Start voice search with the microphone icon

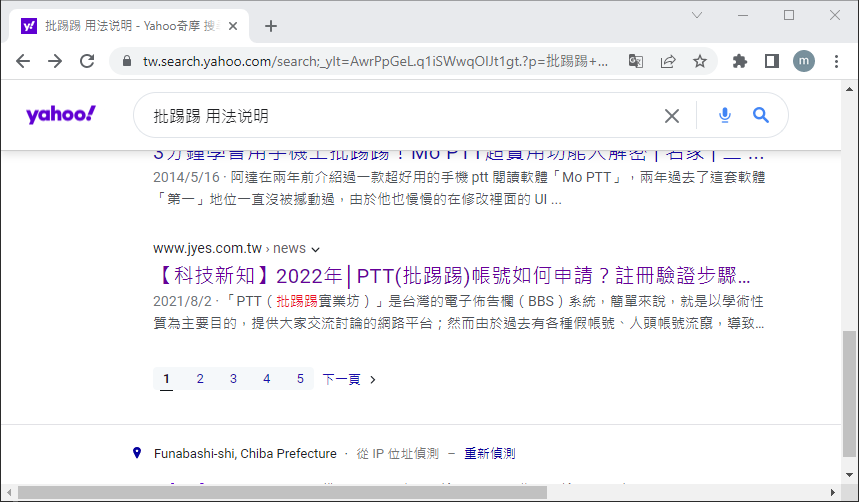pos(724,115)
